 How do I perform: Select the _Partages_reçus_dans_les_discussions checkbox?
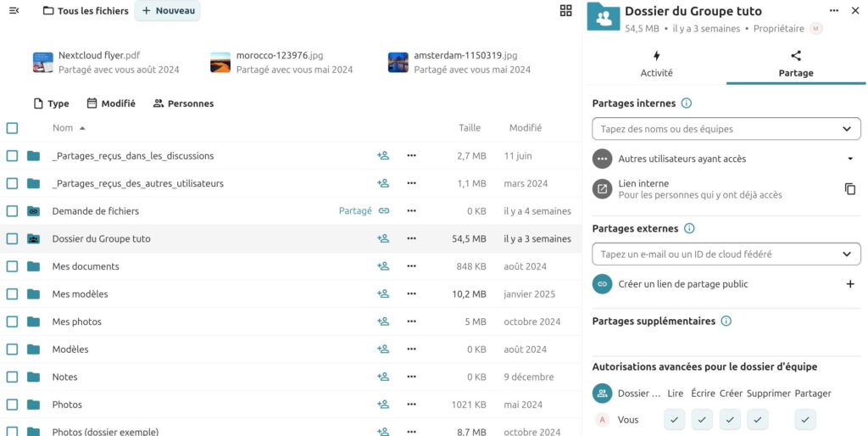12,156
